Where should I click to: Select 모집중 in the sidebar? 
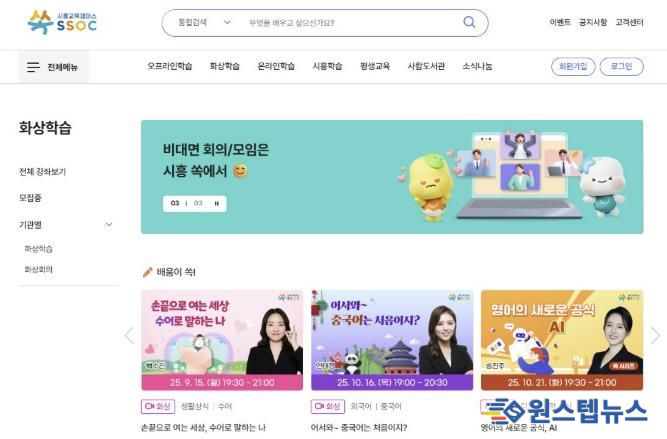pyautogui.click(x=30, y=198)
